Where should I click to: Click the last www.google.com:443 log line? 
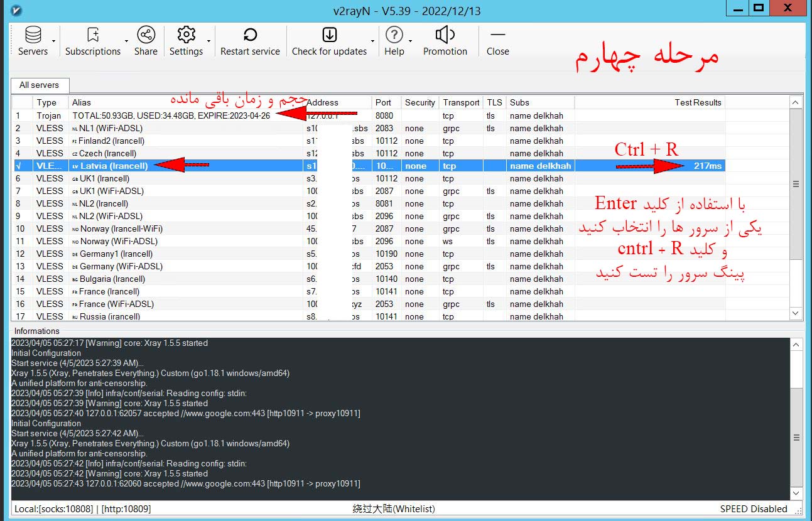(x=186, y=484)
